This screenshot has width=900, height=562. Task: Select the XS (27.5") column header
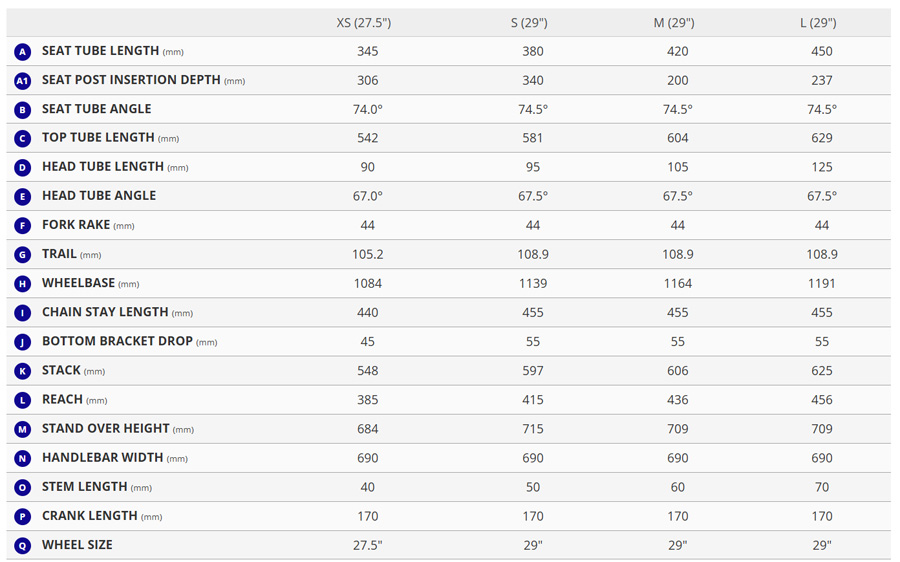367,22
